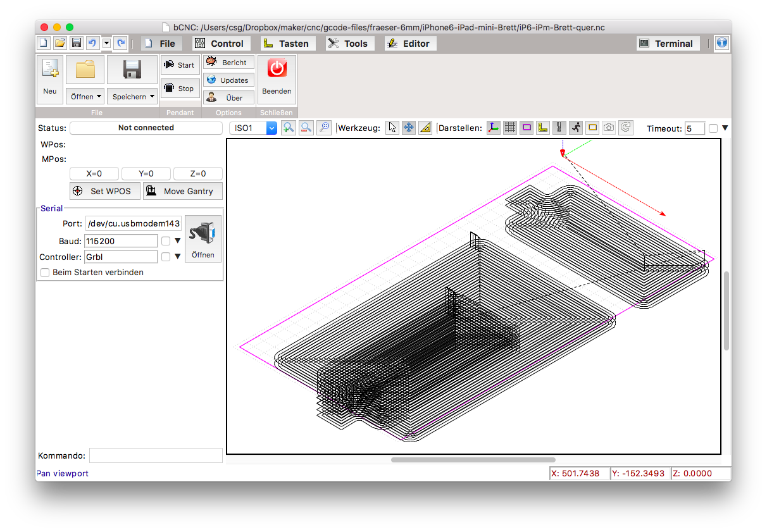Click the Set WPOS button

(104, 191)
